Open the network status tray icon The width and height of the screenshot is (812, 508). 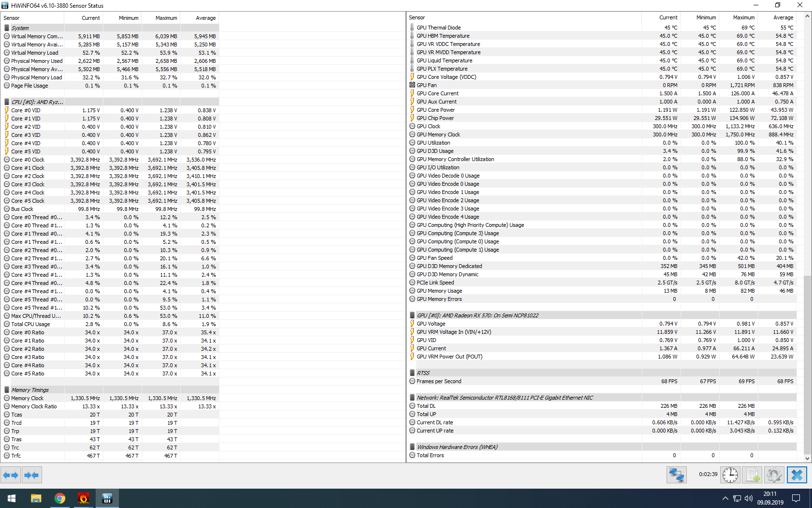tap(737, 498)
